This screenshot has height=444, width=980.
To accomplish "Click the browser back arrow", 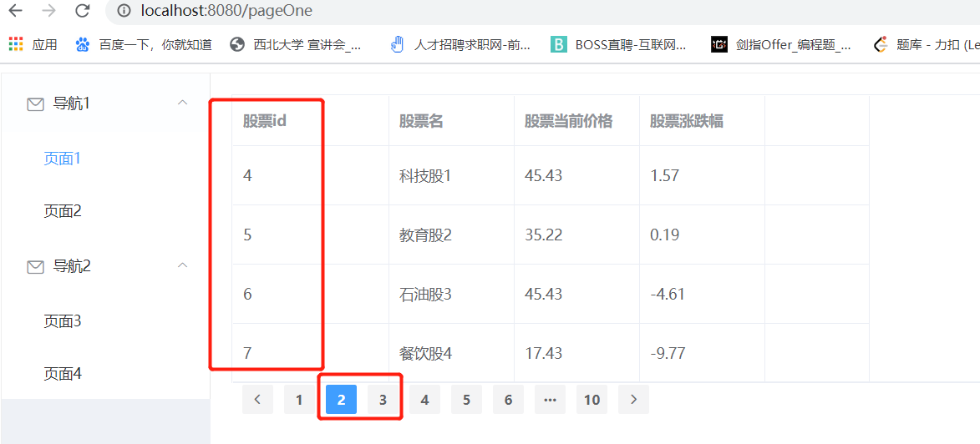I will [x=16, y=11].
